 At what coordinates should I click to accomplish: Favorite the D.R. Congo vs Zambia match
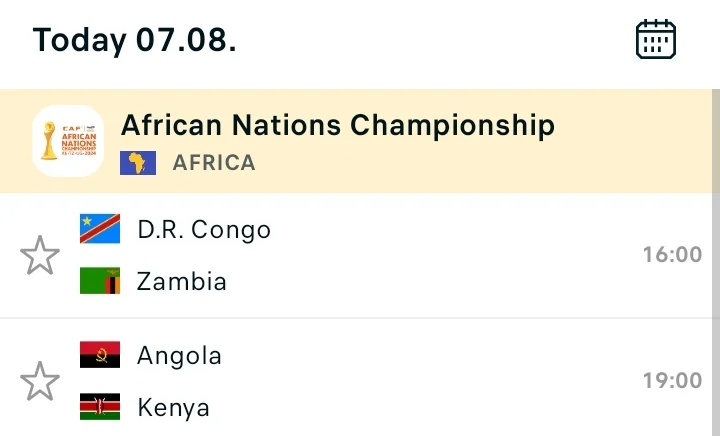(40, 255)
